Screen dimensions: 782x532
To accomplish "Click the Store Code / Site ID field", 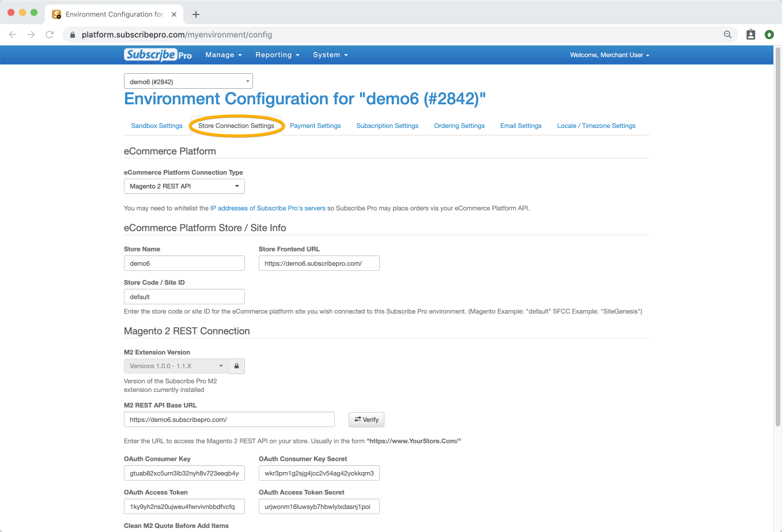I will click(x=184, y=297).
